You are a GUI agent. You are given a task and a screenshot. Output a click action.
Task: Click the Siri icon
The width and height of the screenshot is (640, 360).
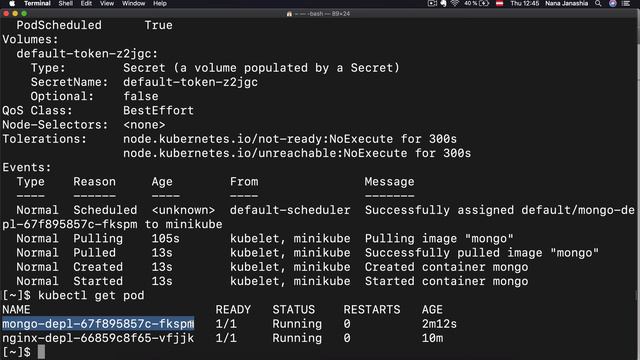coord(613,3)
